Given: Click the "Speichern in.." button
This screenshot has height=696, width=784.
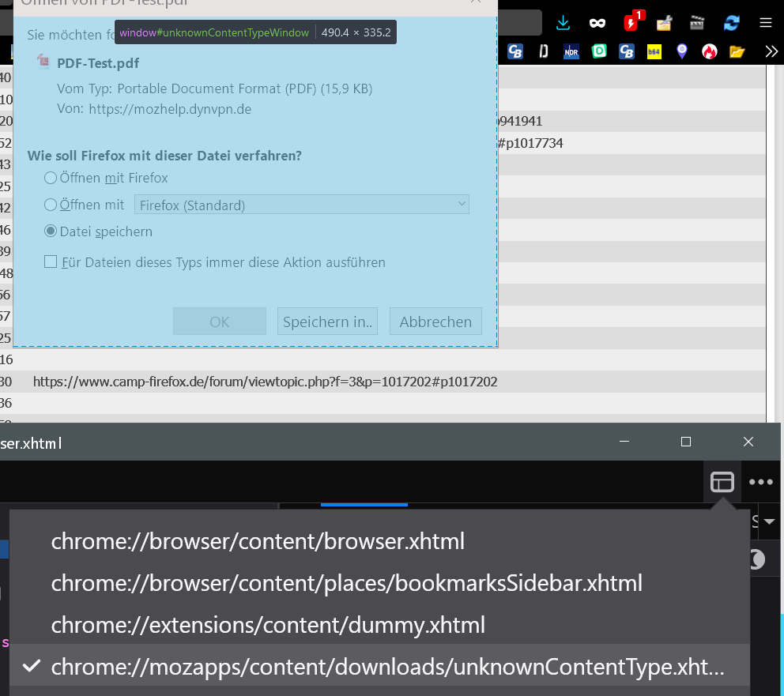Looking at the screenshot, I should pyautogui.click(x=327, y=322).
